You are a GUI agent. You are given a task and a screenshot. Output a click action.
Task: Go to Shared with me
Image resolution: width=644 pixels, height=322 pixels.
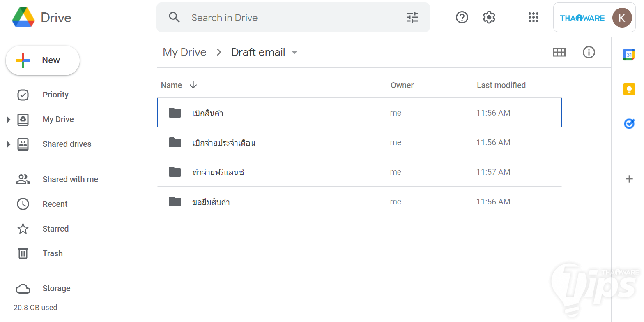pos(70,179)
